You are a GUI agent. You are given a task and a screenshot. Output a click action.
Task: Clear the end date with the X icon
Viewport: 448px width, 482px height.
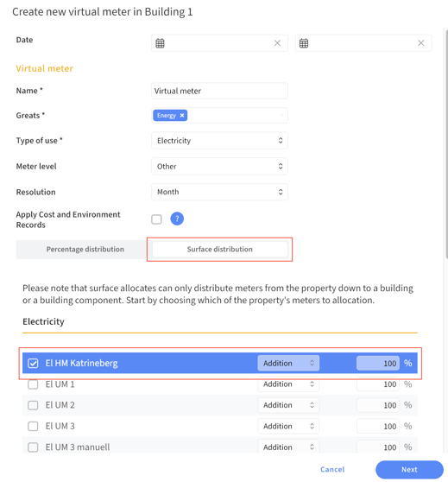[x=420, y=43]
